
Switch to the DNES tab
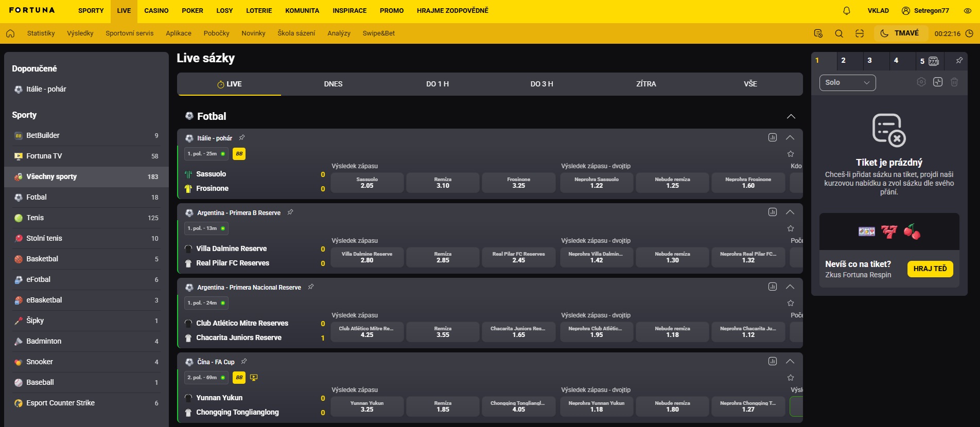[x=333, y=84]
